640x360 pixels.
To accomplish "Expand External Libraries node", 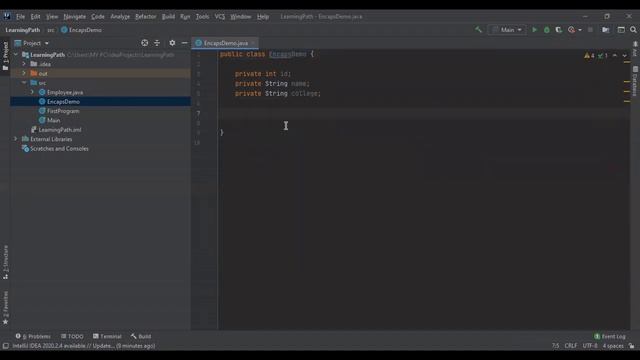I will [16, 139].
